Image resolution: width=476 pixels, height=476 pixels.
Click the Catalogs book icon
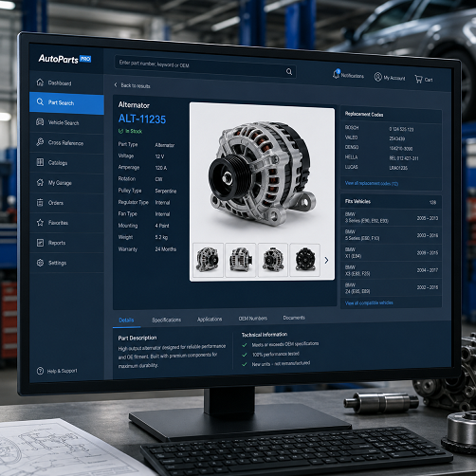pos(40,162)
